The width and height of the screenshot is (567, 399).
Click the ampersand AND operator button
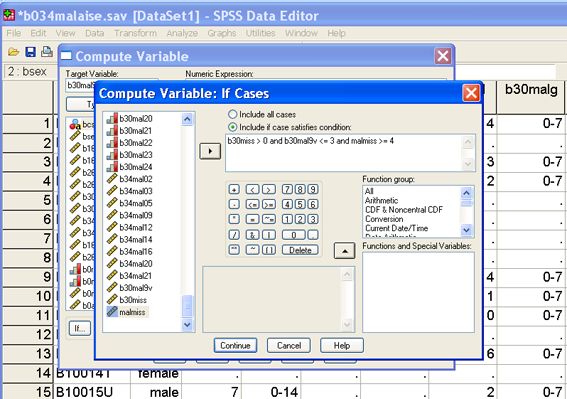click(x=252, y=235)
